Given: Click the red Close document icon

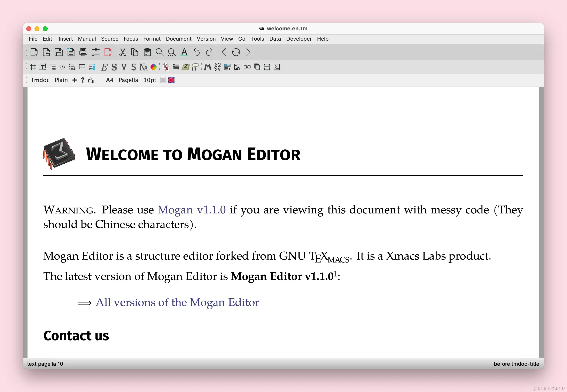Looking at the screenshot, I should 108,52.
